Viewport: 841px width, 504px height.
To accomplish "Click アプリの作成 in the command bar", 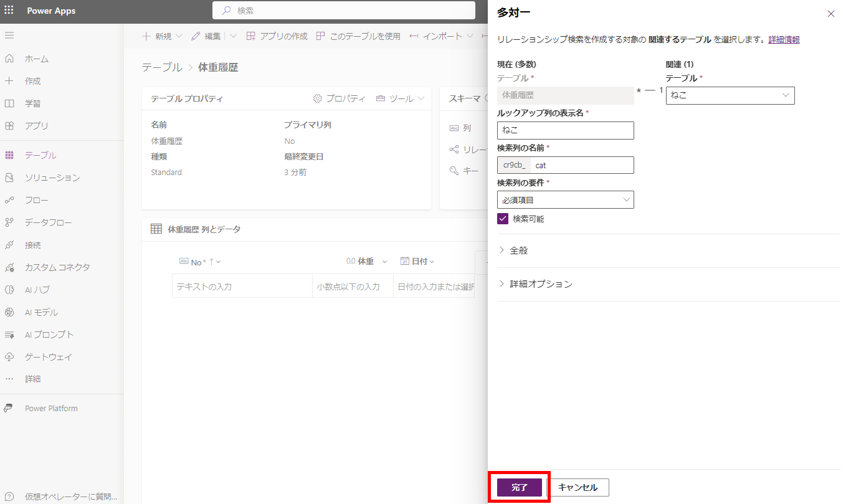I will tap(277, 36).
